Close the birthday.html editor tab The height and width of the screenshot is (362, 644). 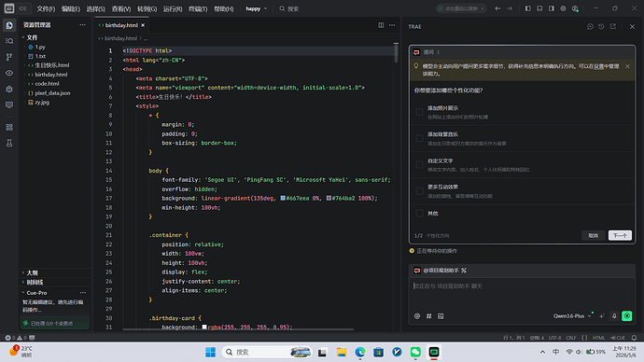pyautogui.click(x=143, y=25)
